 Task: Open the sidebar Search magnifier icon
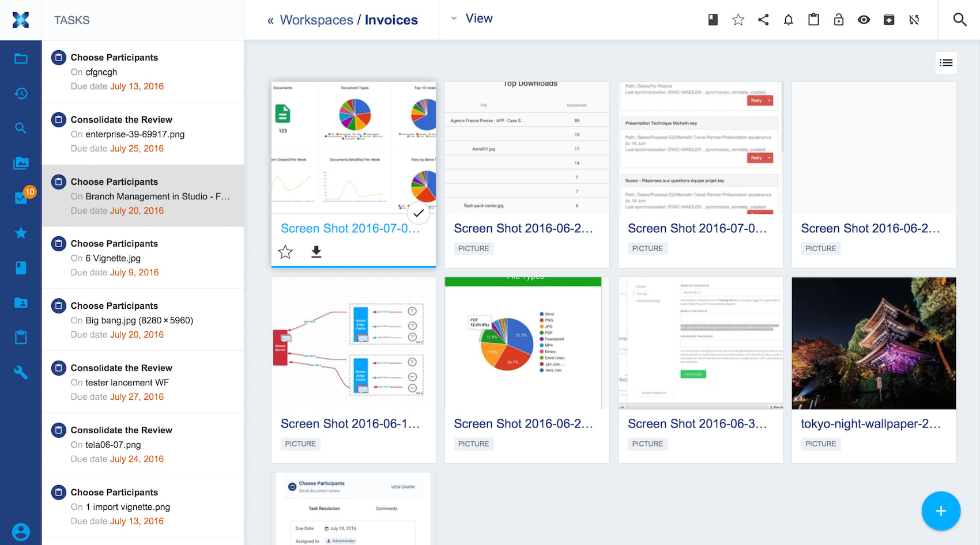21,128
